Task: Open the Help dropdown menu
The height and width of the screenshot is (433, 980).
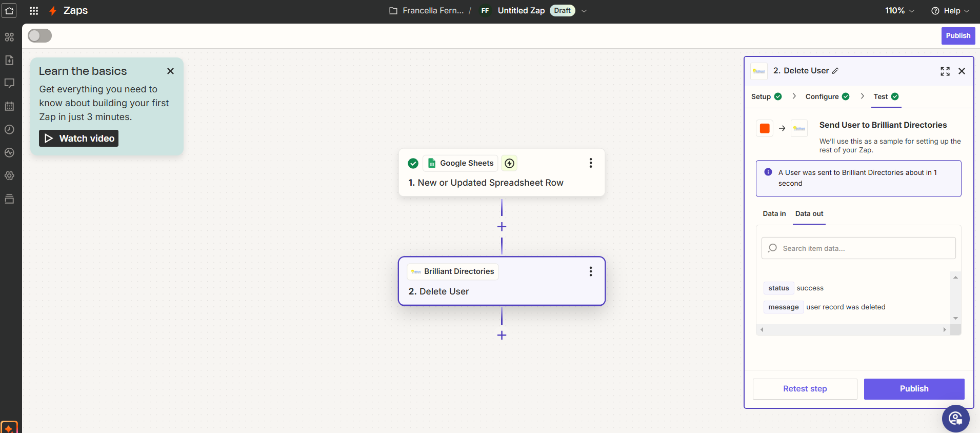Action: 950,11
